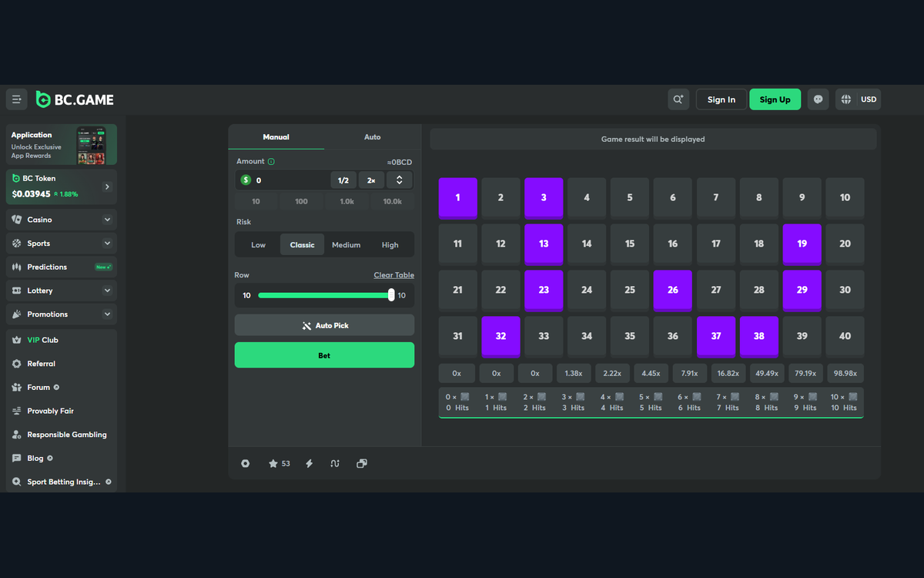Screen dimensions: 924x578
Task: Click the Auto Pick button
Action: point(324,325)
